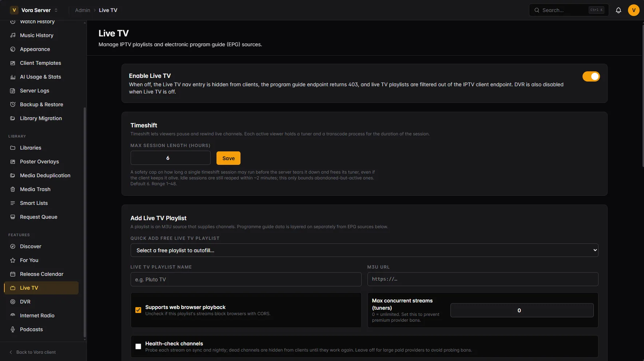644x361 pixels.
Task: Click the max concurrent streams field
Action: tap(522, 310)
